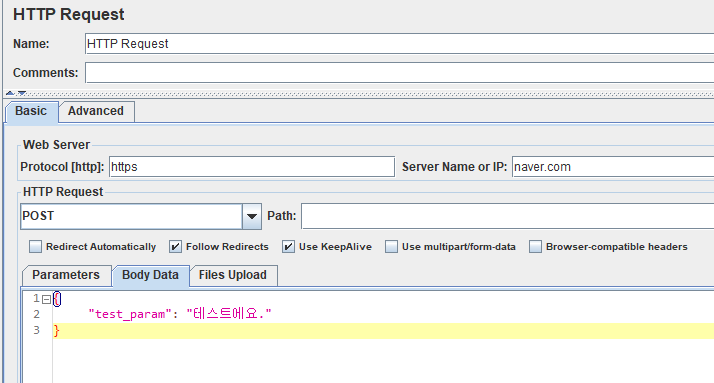Click the Protocol [http] field
This screenshot has height=383, width=714.
click(x=252, y=167)
